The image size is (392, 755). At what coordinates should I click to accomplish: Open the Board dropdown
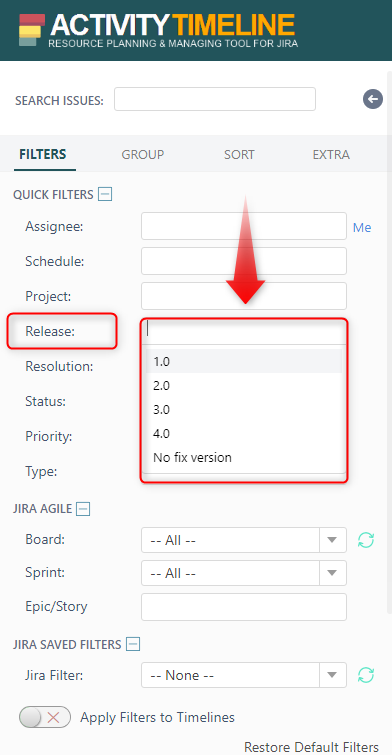point(244,540)
